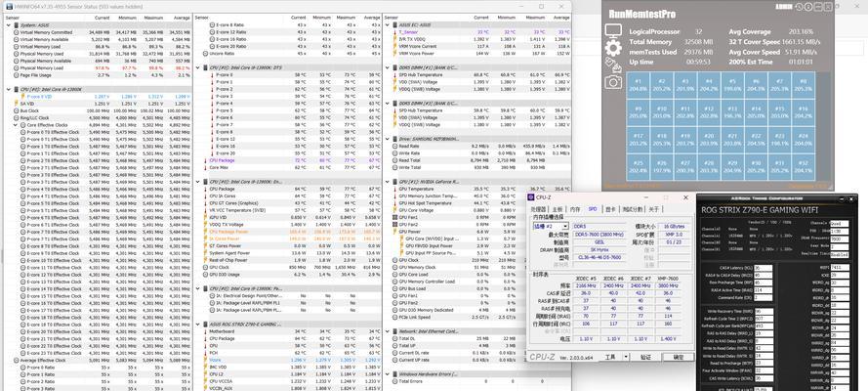Screen dimensions: 868x391
Task: Click the Average column header in first HWiNFO pane
Action: coord(183,18)
